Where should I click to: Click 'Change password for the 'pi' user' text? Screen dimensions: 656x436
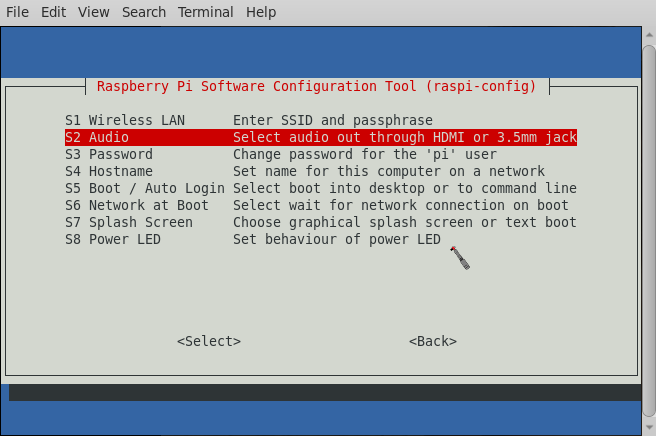tap(365, 154)
